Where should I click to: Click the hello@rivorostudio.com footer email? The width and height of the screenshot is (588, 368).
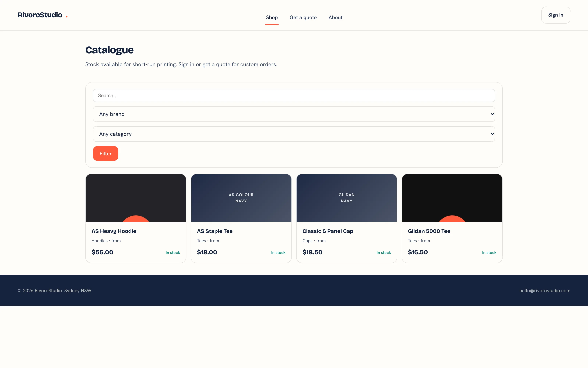pyautogui.click(x=545, y=291)
